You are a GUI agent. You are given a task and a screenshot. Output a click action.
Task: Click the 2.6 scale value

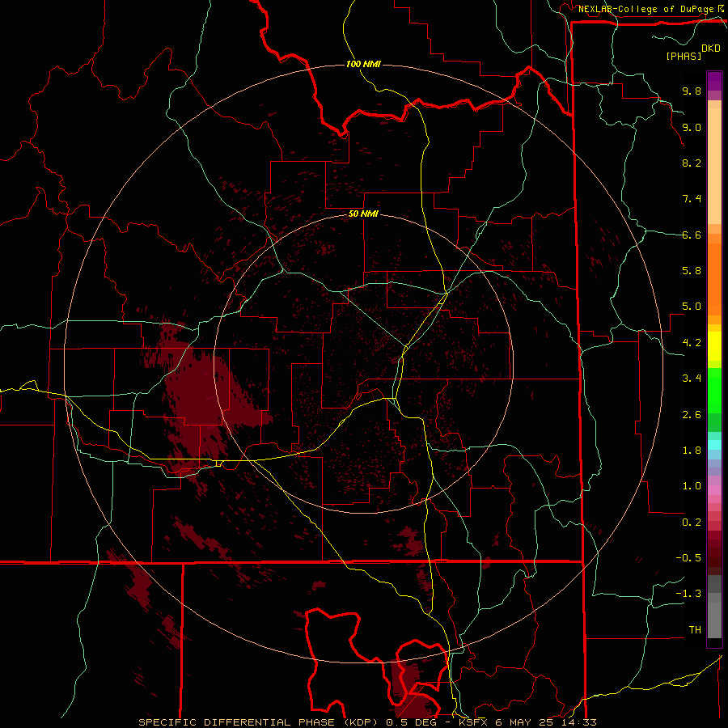coord(692,415)
